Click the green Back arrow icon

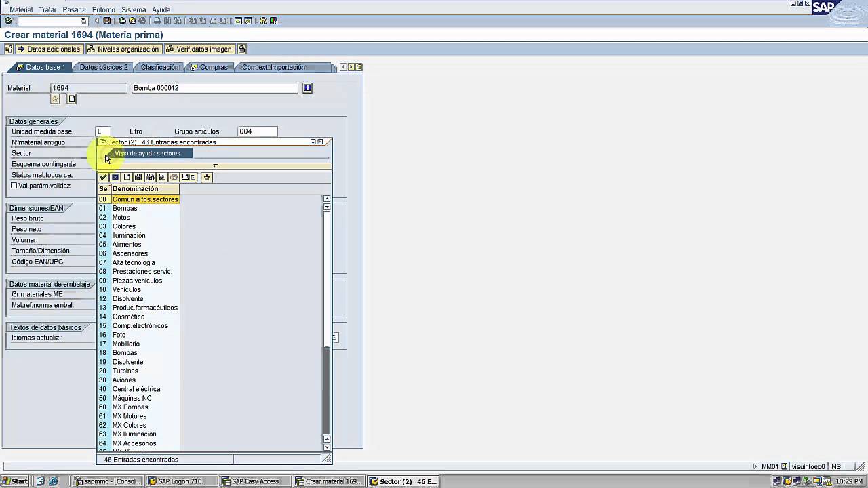point(123,21)
